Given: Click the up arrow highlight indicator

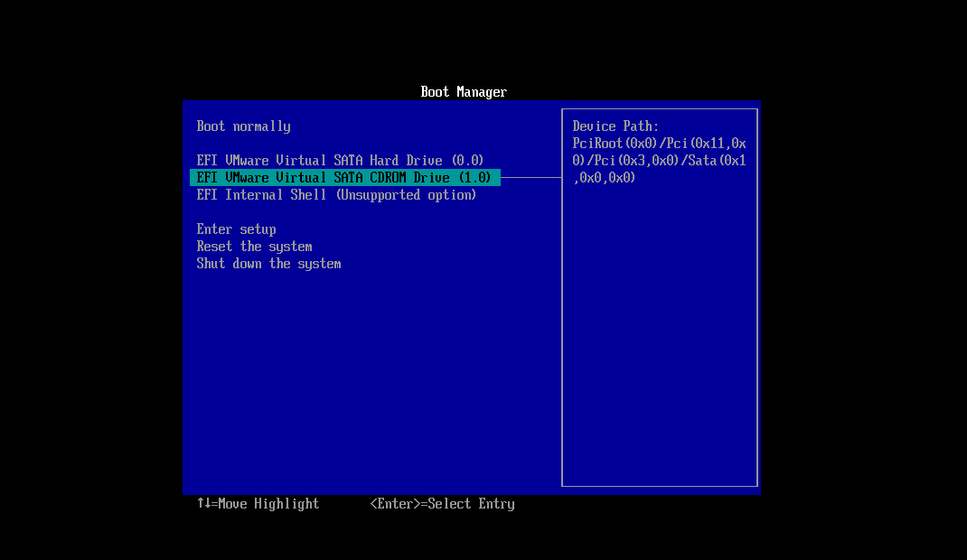Looking at the screenshot, I should tap(201, 503).
